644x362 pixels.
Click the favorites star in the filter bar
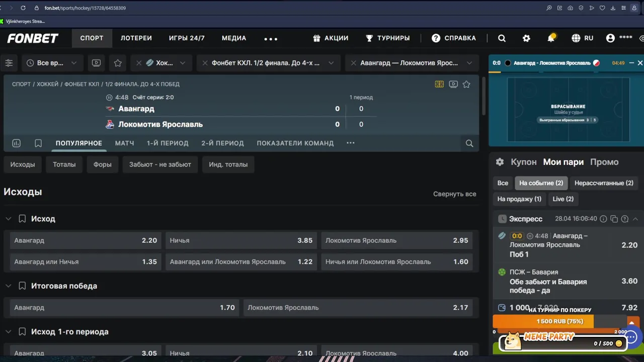pyautogui.click(x=118, y=63)
